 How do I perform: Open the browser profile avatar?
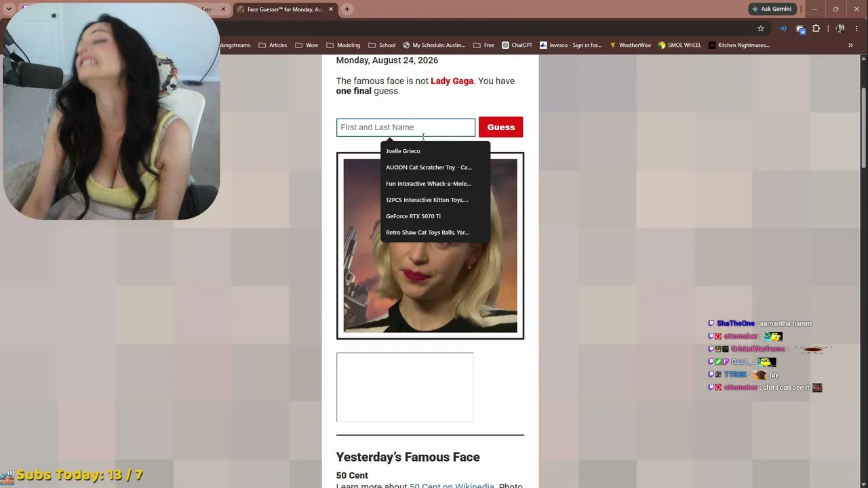[840, 28]
